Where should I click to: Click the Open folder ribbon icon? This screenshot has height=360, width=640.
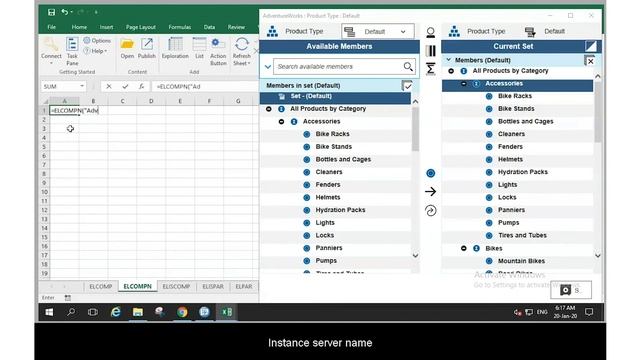click(127, 48)
